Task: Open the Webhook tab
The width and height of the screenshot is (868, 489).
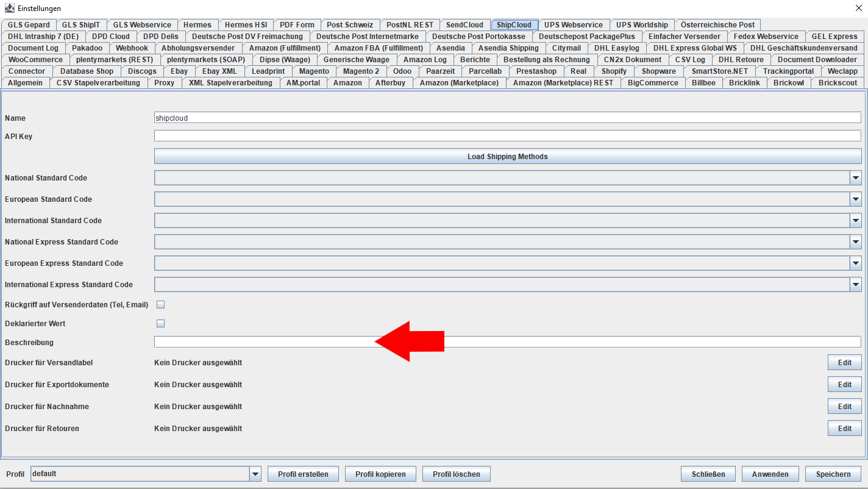Action: click(132, 48)
